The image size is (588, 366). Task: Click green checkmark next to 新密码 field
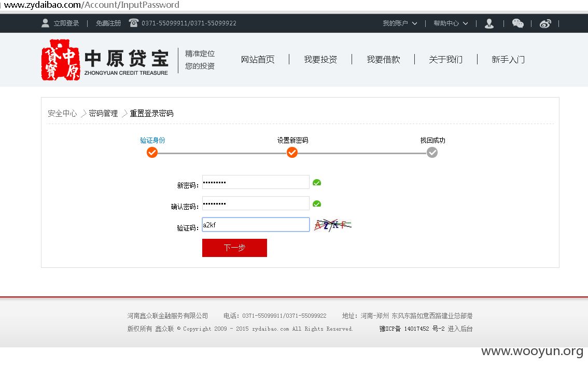click(x=317, y=183)
